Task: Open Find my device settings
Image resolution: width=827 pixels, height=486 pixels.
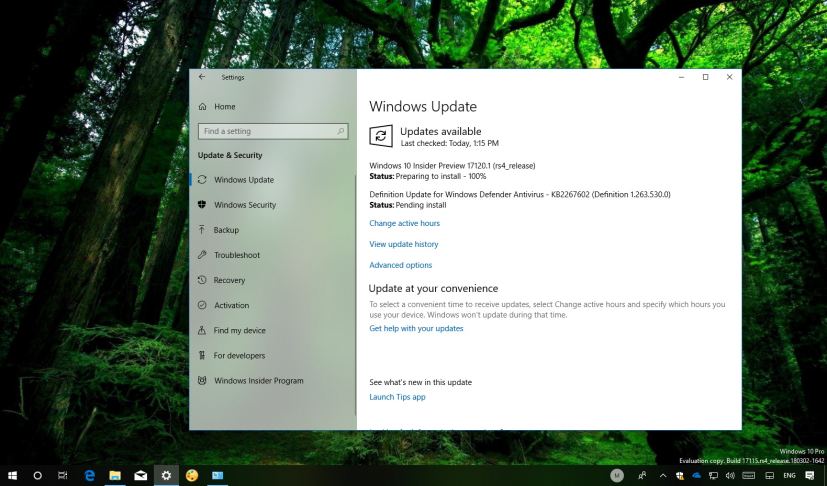Action: (x=239, y=330)
